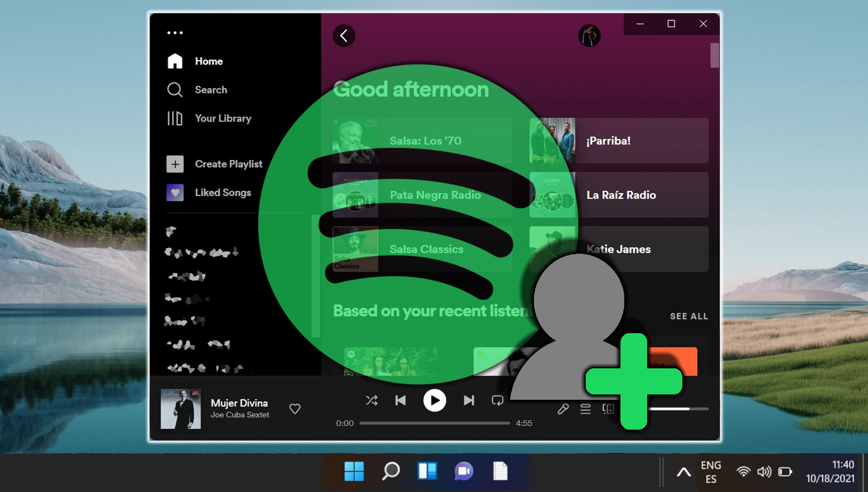
Task: Open lyrics with the microphone icon
Action: pyautogui.click(x=563, y=409)
